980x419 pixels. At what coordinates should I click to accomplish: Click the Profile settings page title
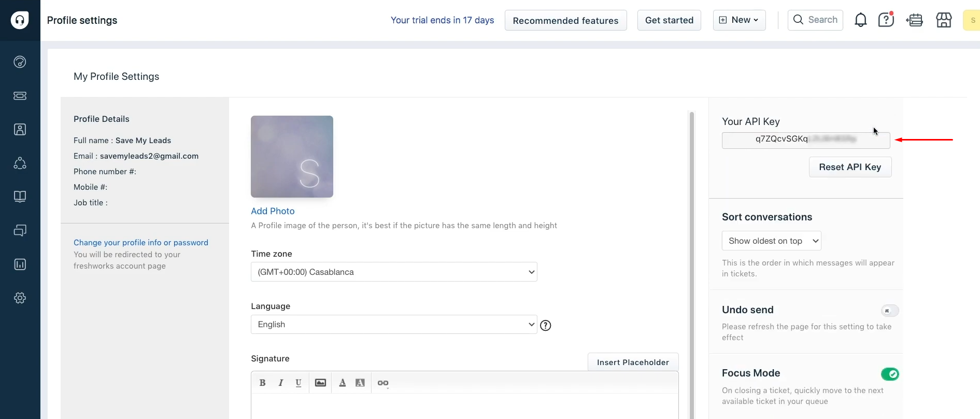[x=82, y=20]
